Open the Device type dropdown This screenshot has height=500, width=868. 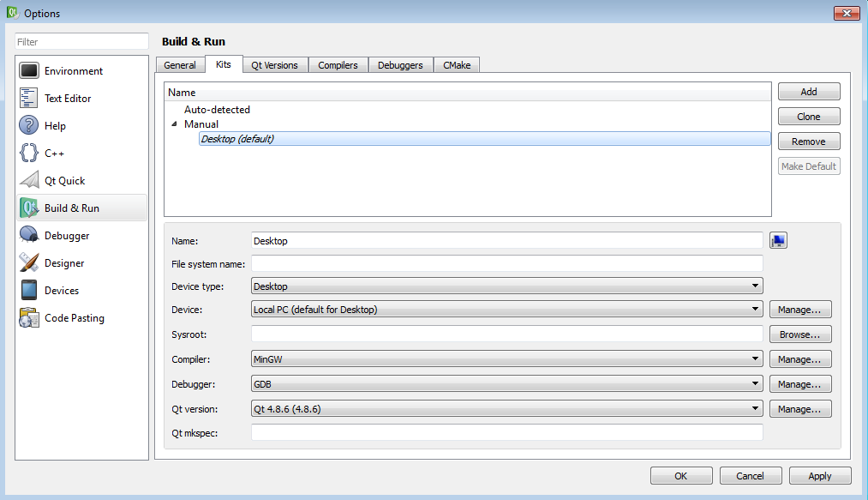pyautogui.click(x=507, y=286)
